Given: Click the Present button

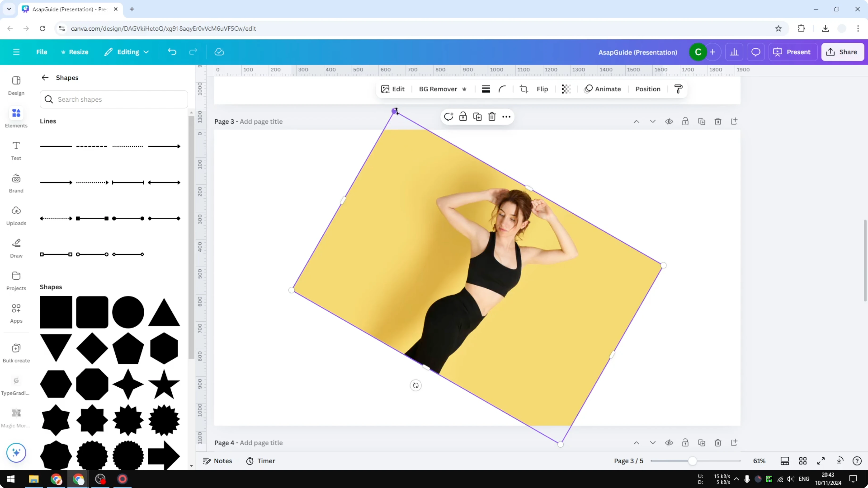Looking at the screenshot, I should 793,52.
